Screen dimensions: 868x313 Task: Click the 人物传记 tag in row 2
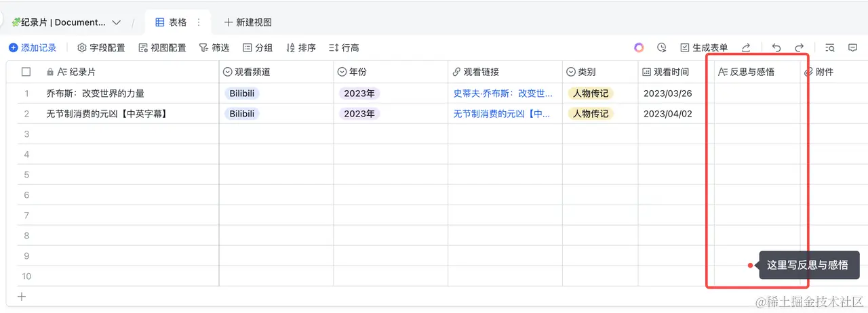pyautogui.click(x=591, y=114)
